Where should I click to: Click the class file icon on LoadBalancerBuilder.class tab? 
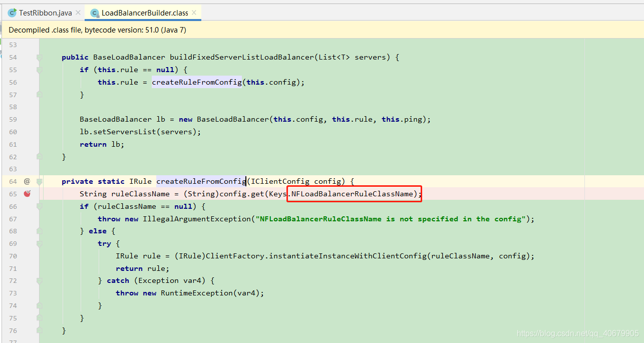pyautogui.click(x=94, y=13)
